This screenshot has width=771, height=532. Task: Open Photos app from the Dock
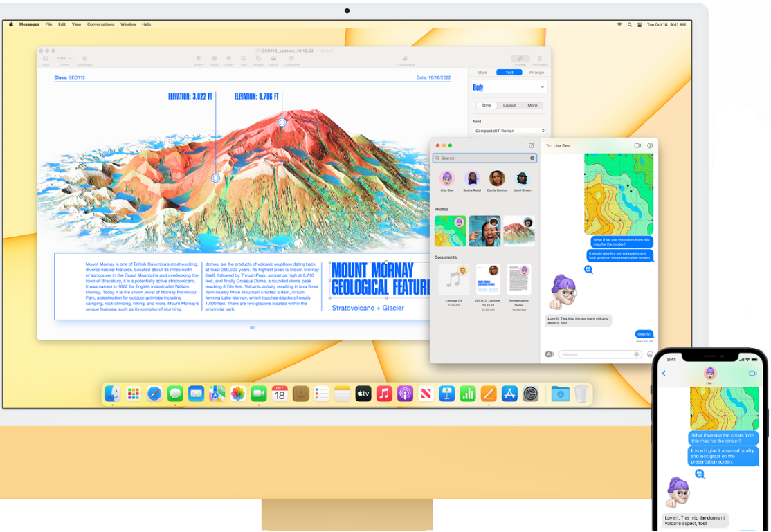238,394
